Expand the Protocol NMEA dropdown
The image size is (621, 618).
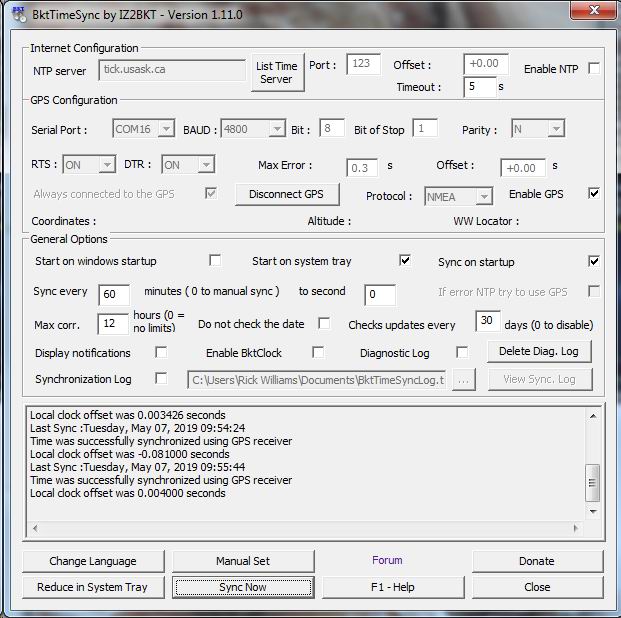(484, 196)
